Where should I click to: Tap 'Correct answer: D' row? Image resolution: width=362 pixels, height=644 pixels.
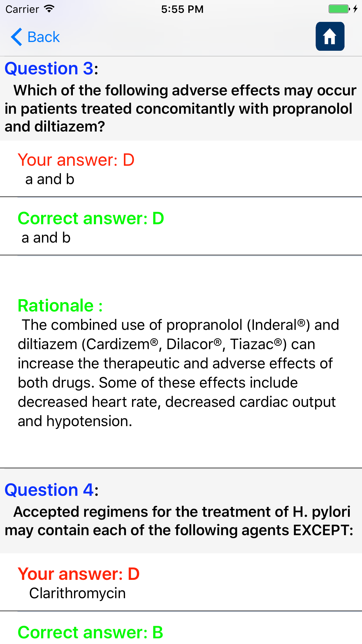91,218
